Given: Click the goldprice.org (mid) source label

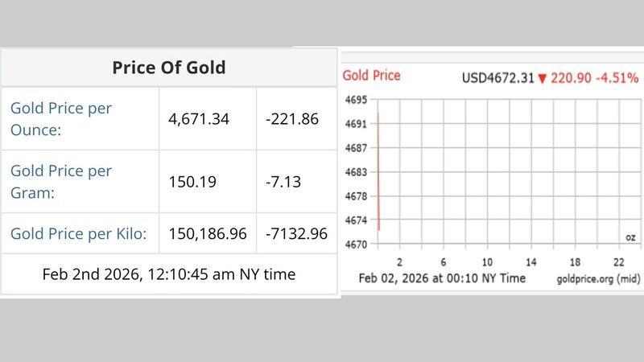Looking at the screenshot, I should coord(598,279).
